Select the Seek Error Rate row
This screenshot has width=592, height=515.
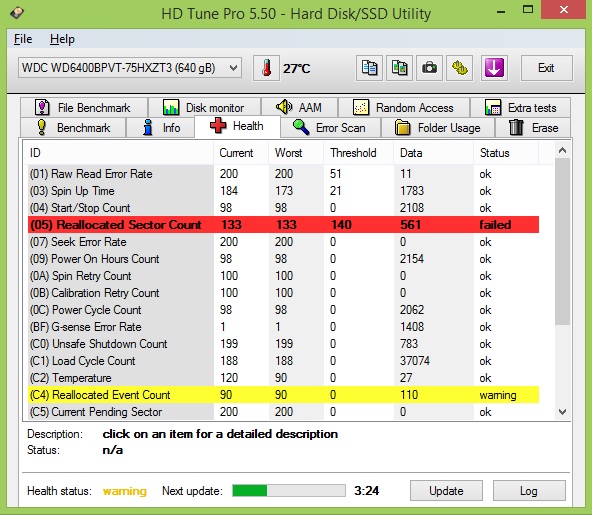(x=283, y=242)
